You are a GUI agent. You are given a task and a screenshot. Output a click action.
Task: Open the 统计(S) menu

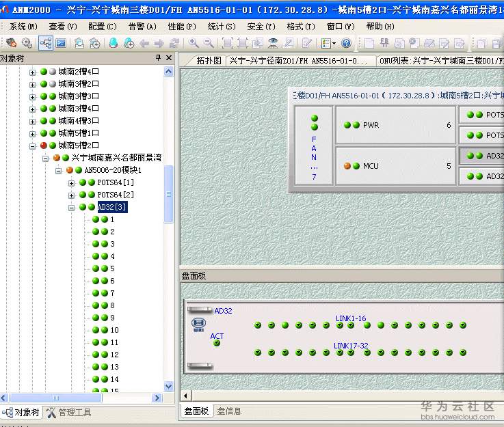click(x=222, y=27)
